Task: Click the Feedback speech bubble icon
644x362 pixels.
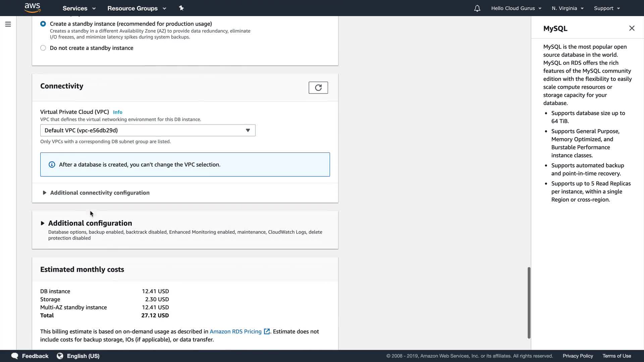Action: pyautogui.click(x=15, y=356)
